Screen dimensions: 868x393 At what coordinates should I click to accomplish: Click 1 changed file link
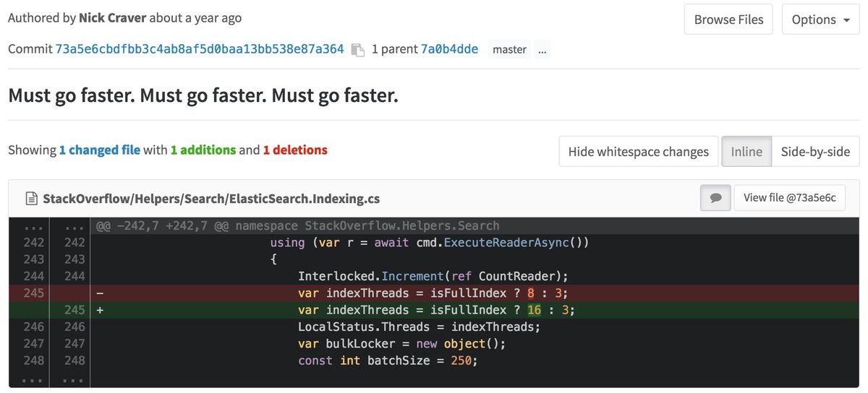(x=100, y=150)
